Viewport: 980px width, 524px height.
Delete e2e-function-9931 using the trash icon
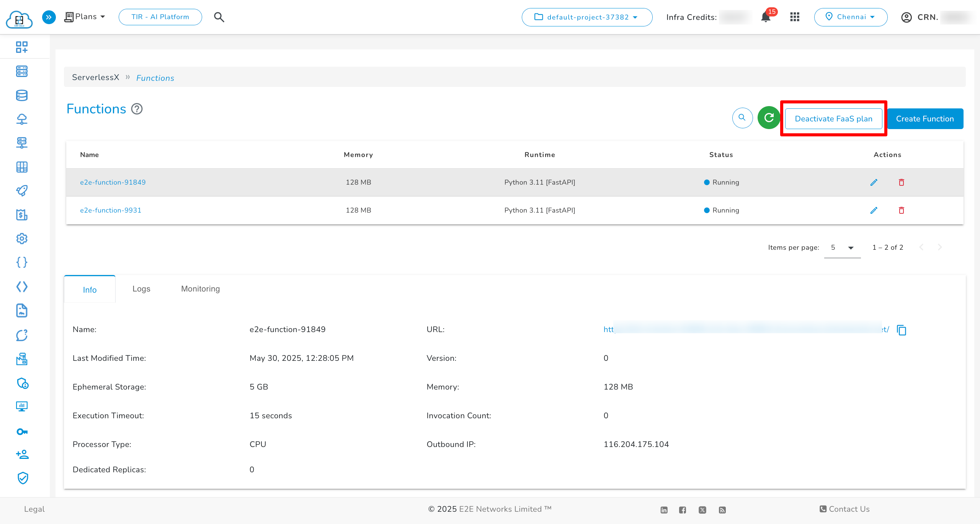[x=902, y=210]
